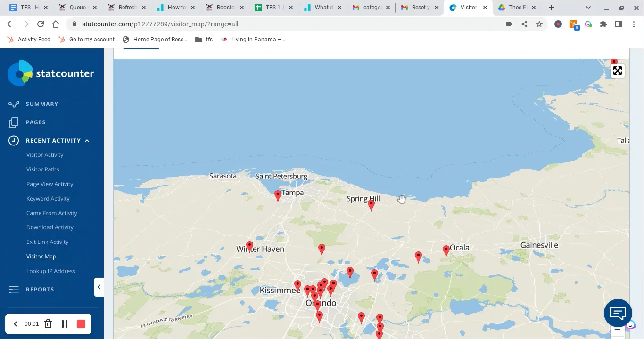Zoom out the map with minus button

pos(618,331)
